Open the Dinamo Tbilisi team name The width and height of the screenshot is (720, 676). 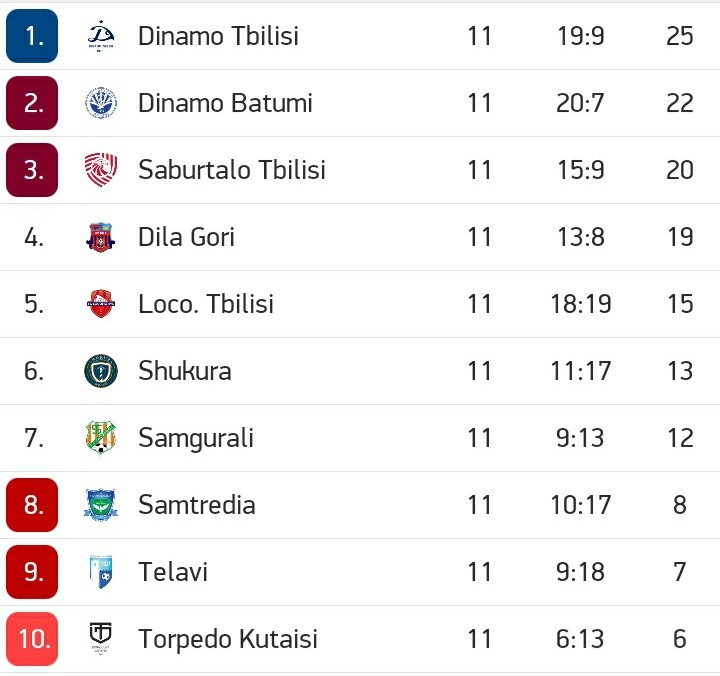pos(219,36)
